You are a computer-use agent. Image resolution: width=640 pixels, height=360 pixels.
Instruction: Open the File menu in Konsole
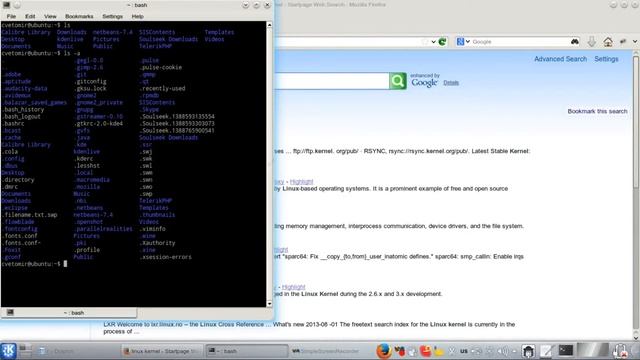tap(11, 16)
